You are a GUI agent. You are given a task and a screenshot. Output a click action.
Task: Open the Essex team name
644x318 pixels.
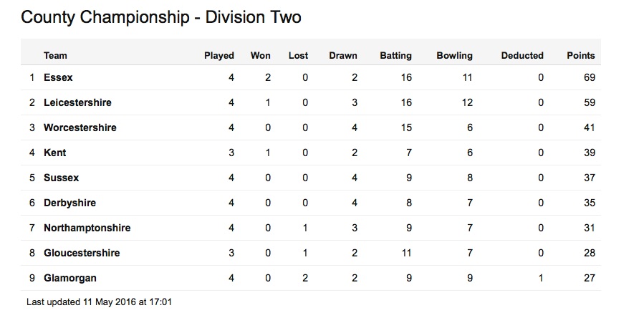click(x=58, y=77)
